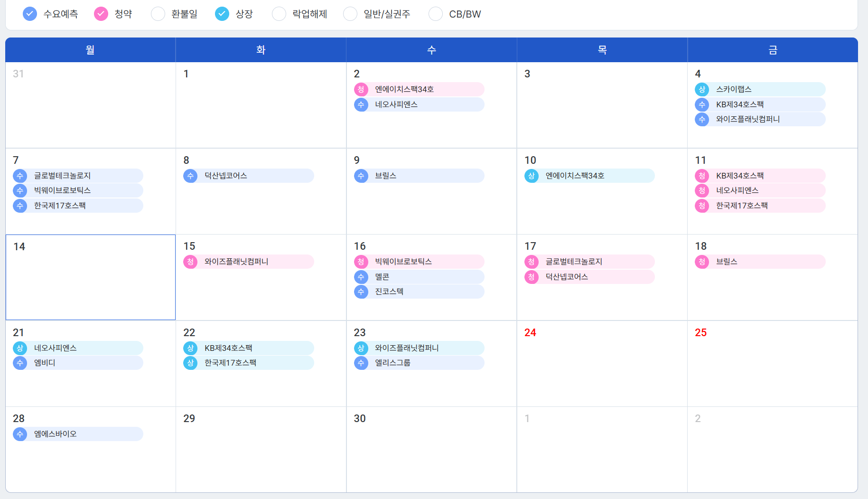The height and width of the screenshot is (499, 868).
Task: Click 수 icon beside 멜콘 on day 16
Action: coord(361,277)
